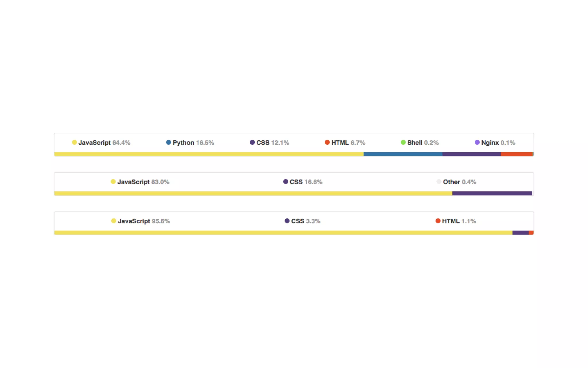Screen dimensions: 588x368
Task: Click the red HTML dot beside 1.1%
Action: click(x=438, y=221)
